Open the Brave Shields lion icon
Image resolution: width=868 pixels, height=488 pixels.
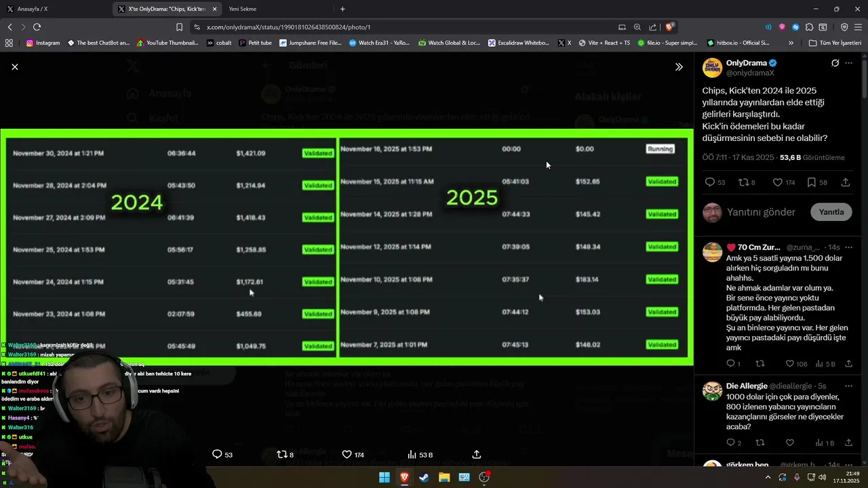[x=669, y=27]
